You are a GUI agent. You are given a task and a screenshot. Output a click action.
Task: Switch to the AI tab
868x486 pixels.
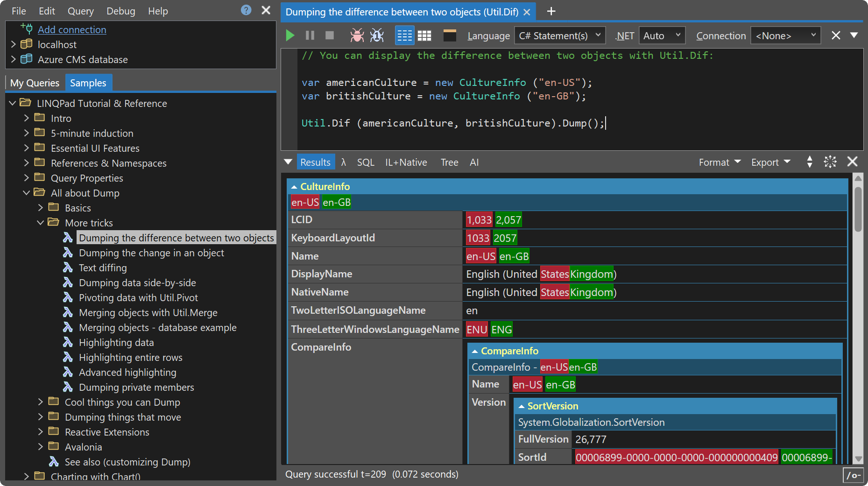click(x=474, y=162)
